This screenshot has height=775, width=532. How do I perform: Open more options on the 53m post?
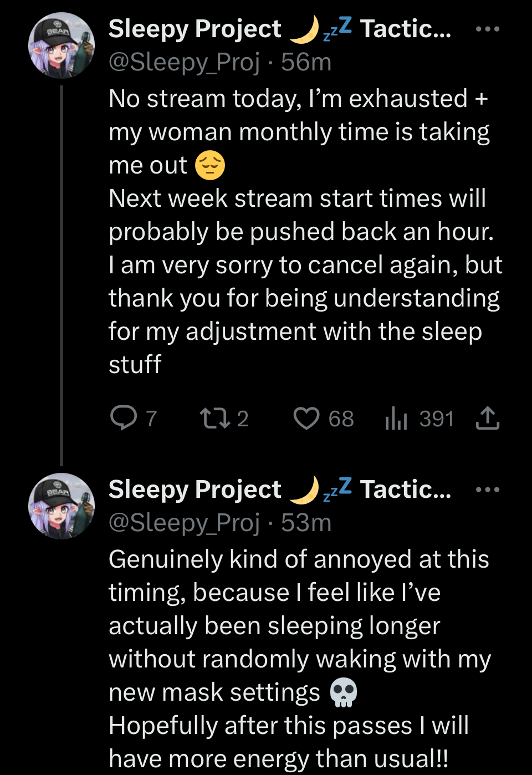488,490
